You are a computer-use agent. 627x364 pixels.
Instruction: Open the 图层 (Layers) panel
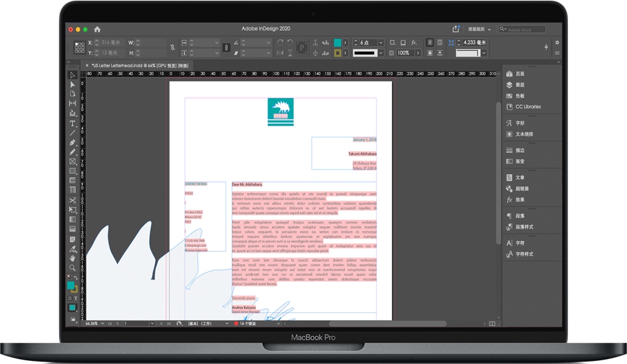[x=519, y=85]
